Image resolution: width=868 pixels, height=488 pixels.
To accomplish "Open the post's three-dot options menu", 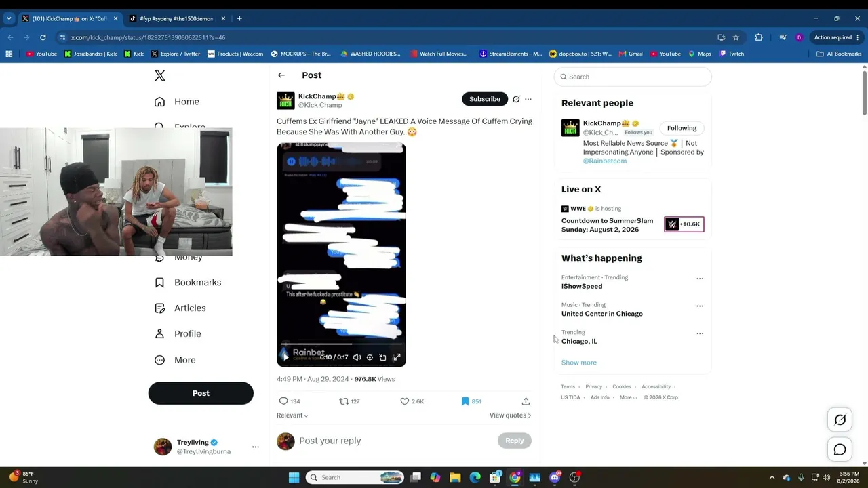I will 528,99.
